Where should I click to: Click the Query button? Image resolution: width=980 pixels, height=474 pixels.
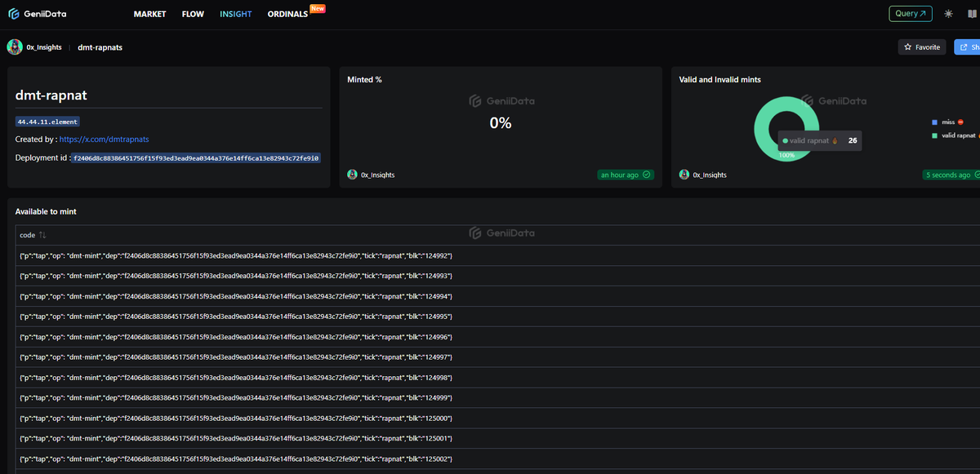[911, 13]
